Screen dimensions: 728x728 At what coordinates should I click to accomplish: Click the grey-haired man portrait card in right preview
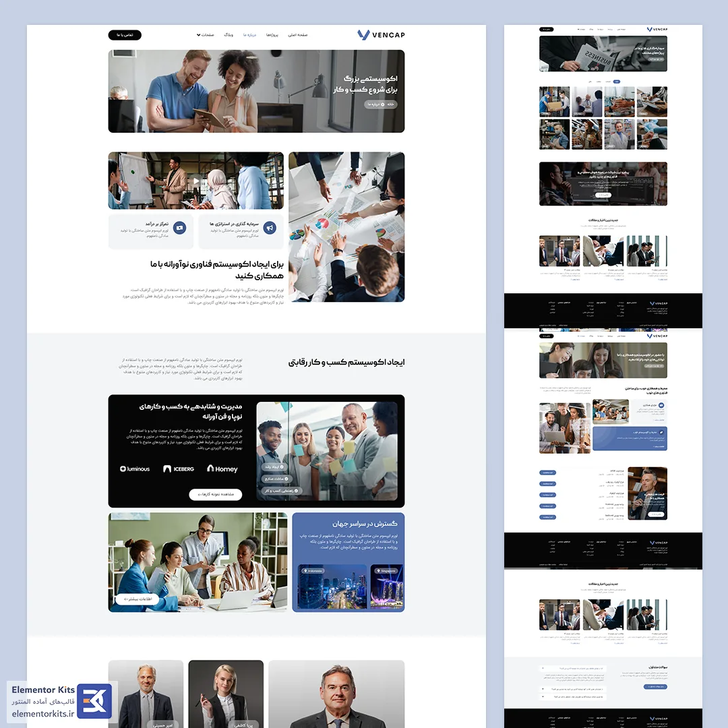(647, 493)
